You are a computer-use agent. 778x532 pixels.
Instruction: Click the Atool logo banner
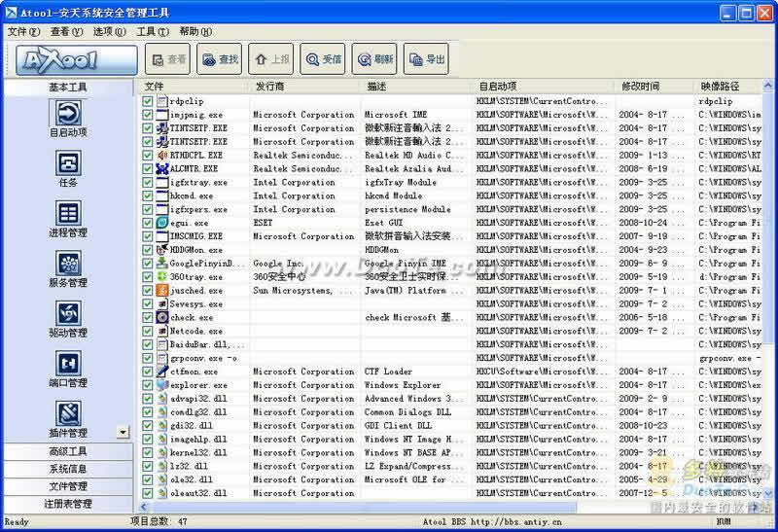[x=77, y=60]
